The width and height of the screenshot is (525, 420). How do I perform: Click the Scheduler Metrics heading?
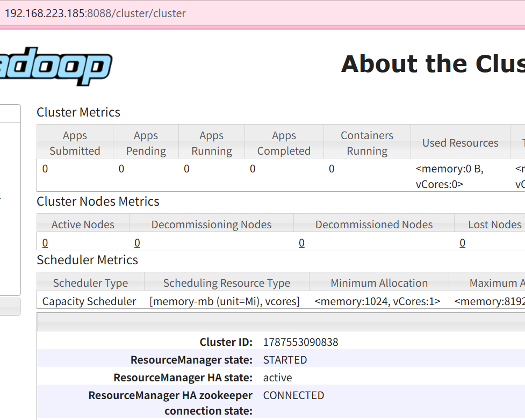87,260
